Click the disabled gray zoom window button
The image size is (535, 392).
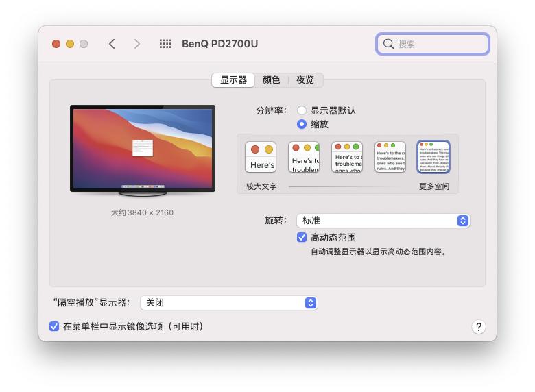click(84, 44)
